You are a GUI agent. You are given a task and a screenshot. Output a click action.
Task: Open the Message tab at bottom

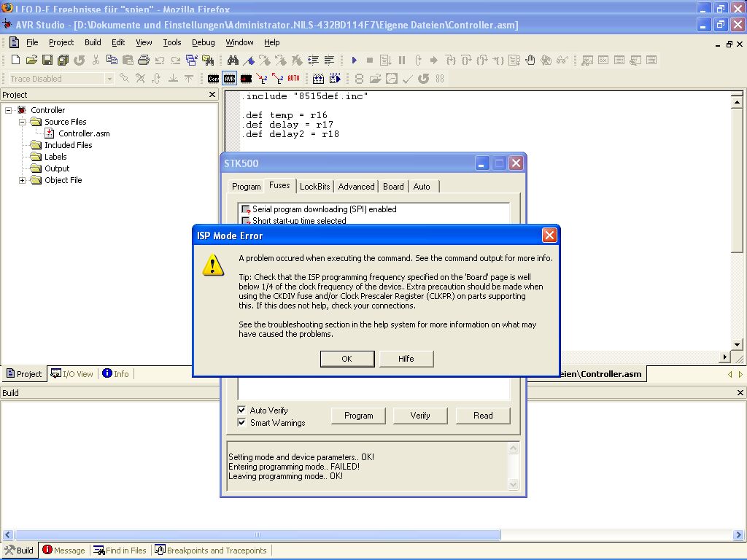(x=64, y=551)
